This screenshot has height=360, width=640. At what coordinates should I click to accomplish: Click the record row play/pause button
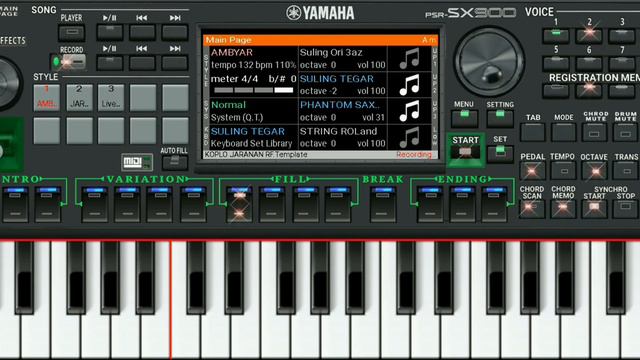[x=110, y=63]
